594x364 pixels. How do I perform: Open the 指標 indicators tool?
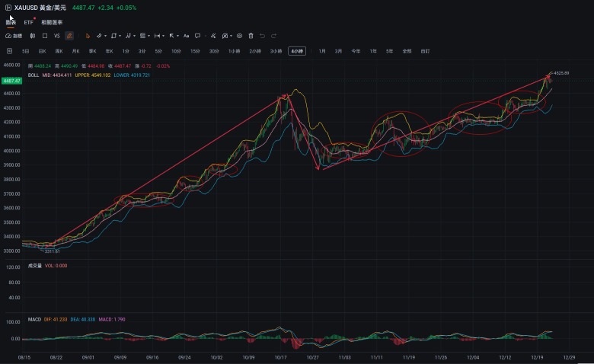(14, 36)
